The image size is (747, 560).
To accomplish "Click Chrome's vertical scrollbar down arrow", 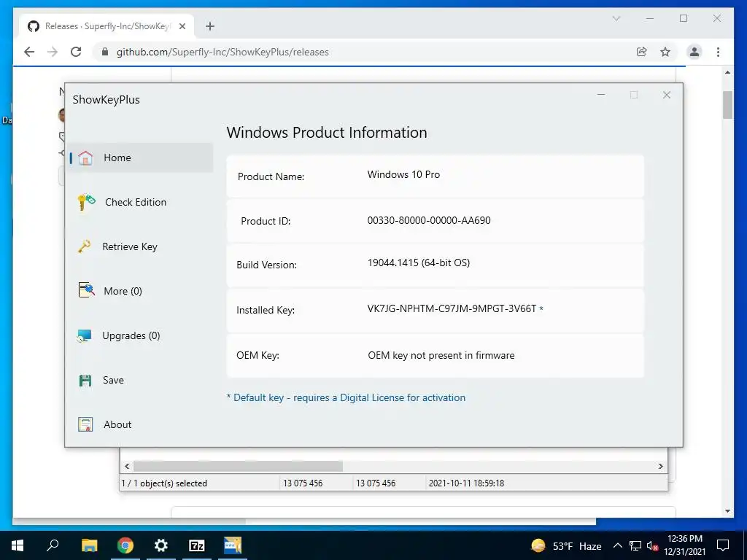I will coord(727,511).
